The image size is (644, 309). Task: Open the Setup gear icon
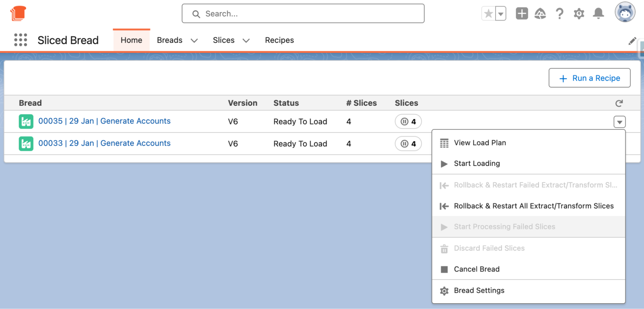coord(579,14)
